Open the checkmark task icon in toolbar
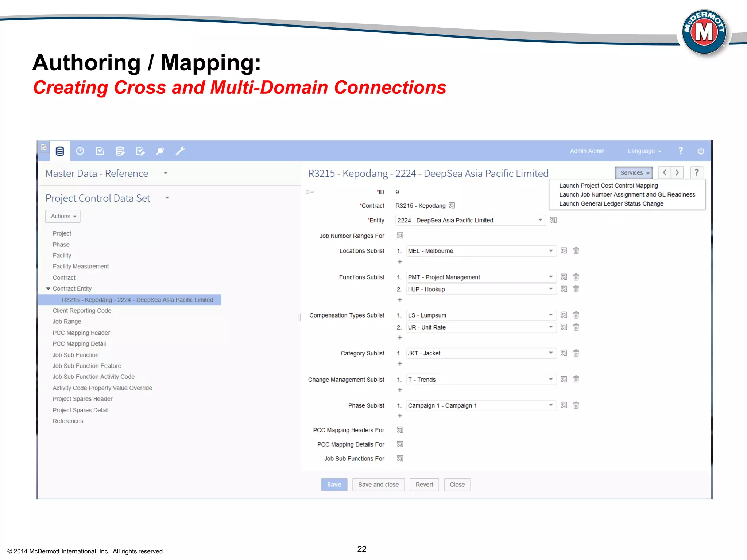747x560 pixels. [x=100, y=151]
